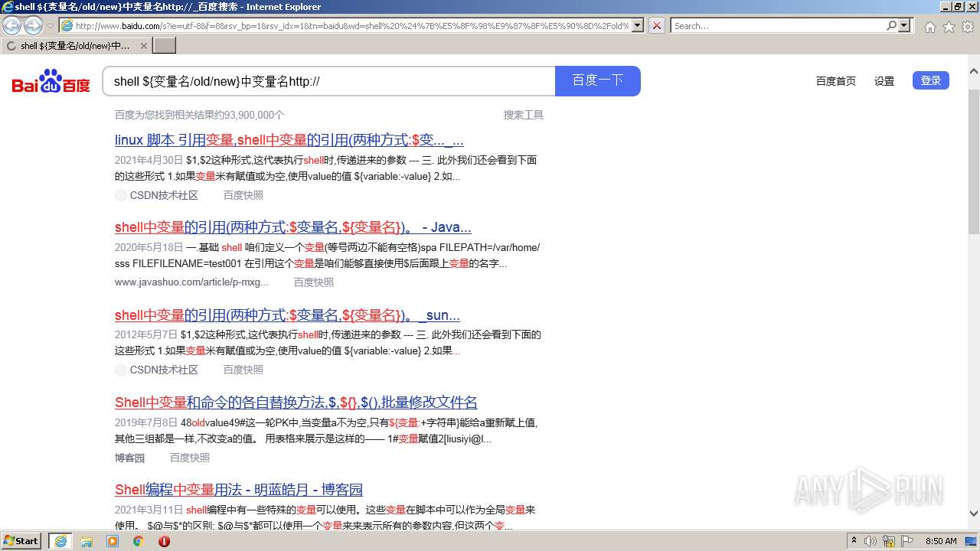Open the Windows Start menu

click(x=21, y=540)
